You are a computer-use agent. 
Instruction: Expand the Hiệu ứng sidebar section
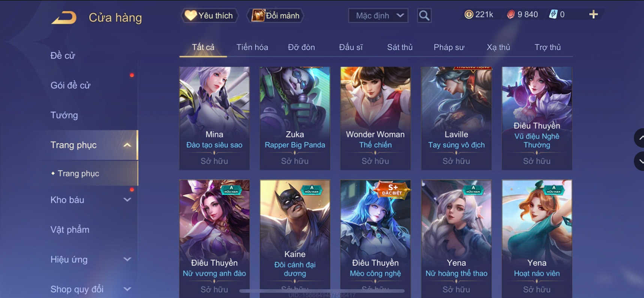[127, 259]
